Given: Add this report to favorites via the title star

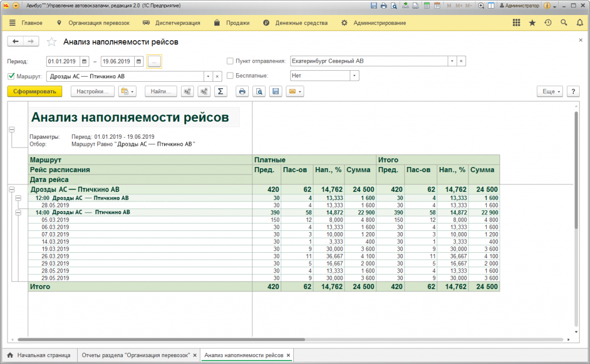Looking at the screenshot, I should [x=52, y=42].
